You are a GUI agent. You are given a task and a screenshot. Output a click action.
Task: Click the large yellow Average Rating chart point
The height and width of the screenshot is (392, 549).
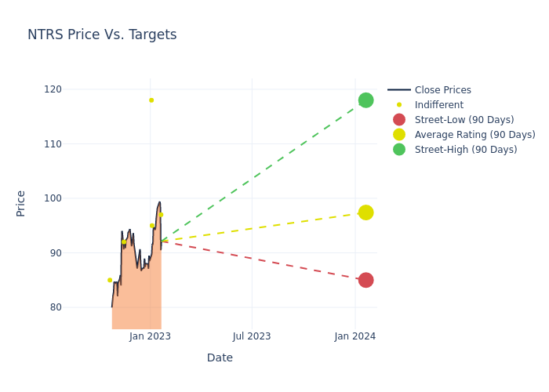tap(365, 212)
